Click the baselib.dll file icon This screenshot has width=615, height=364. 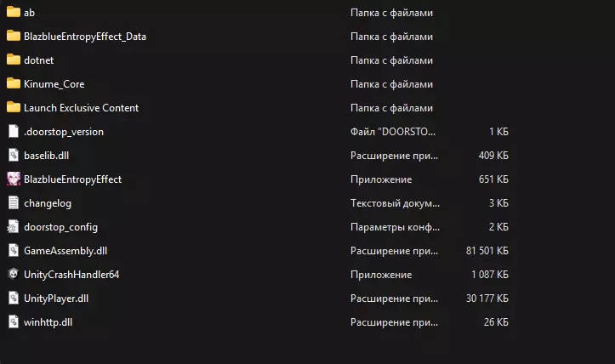click(x=13, y=156)
